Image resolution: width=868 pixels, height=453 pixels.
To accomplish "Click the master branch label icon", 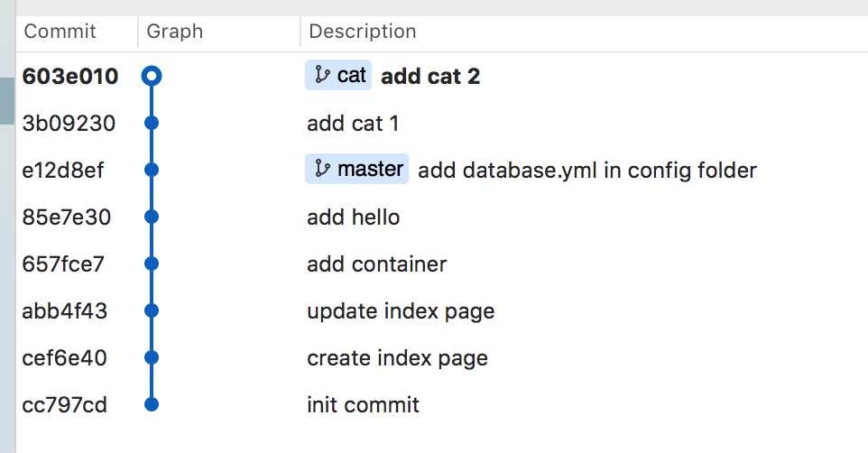I will pos(322,169).
